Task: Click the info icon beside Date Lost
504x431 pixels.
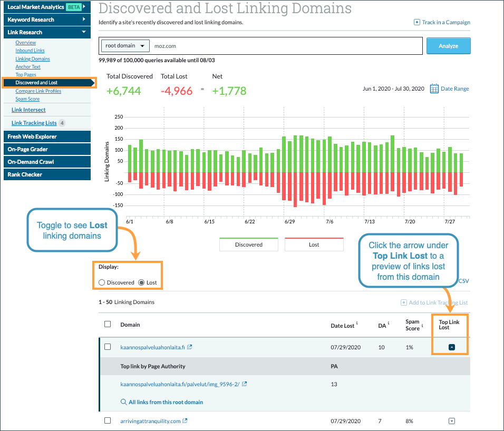Action: (x=357, y=322)
